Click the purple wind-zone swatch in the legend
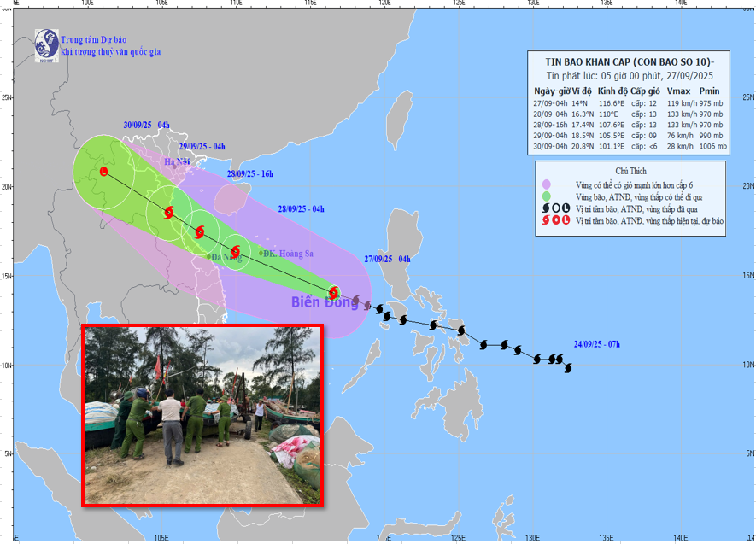 point(544,184)
